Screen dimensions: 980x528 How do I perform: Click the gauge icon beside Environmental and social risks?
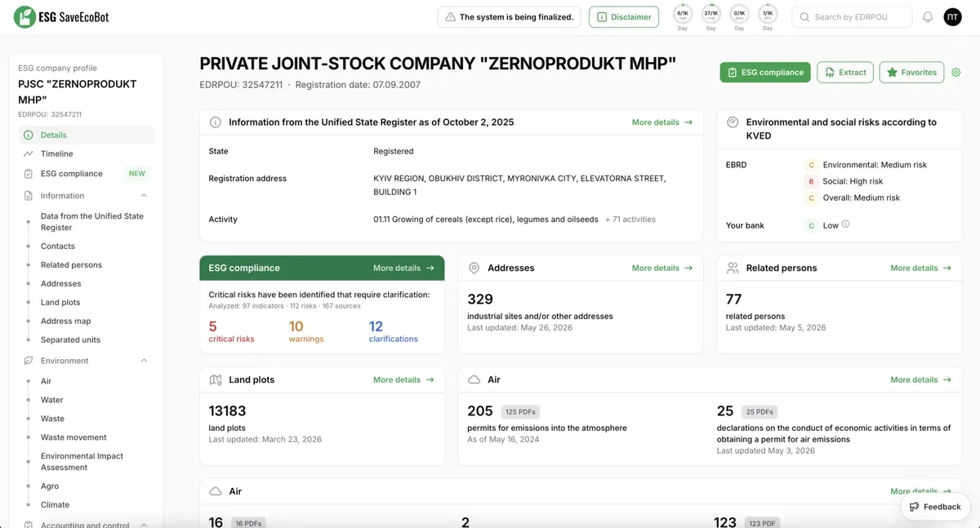(x=733, y=122)
